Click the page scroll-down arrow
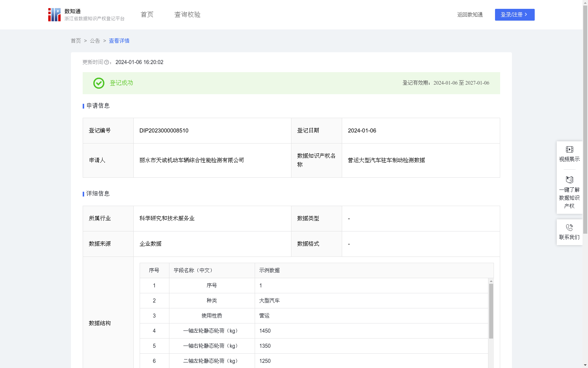Screen dimensions: 588x368 coord(585,365)
